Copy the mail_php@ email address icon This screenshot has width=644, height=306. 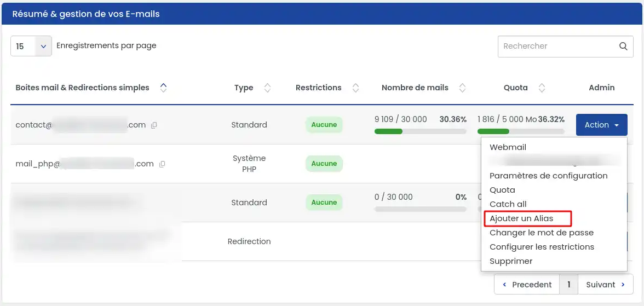pyautogui.click(x=162, y=164)
